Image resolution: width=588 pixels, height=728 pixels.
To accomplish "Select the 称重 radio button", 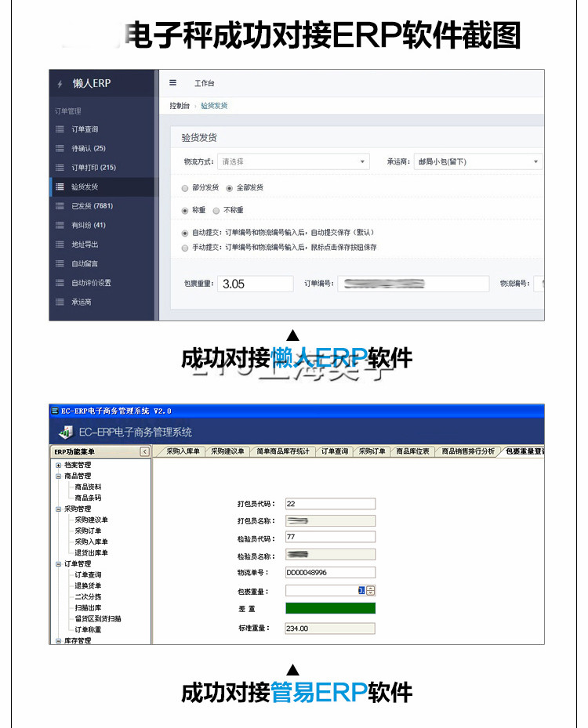I will point(185,211).
